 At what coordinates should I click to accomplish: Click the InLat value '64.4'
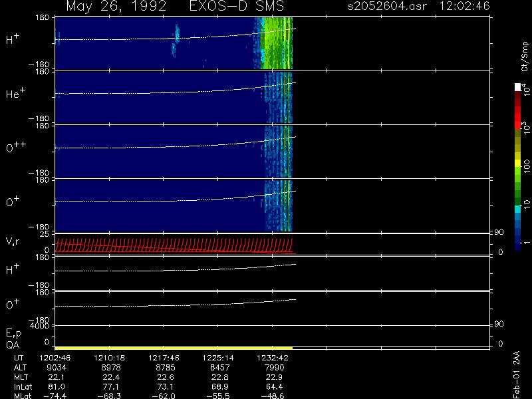274,387
